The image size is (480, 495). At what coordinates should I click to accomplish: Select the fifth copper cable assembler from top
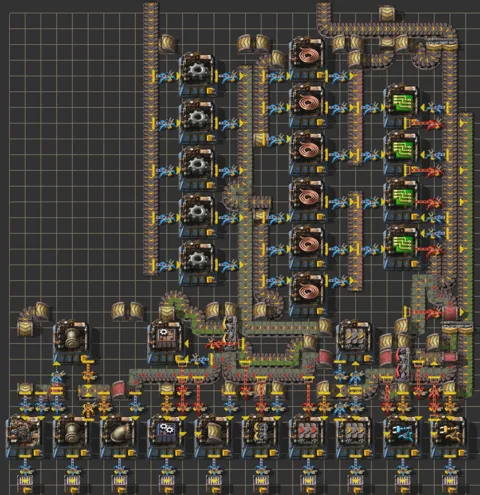(x=307, y=247)
